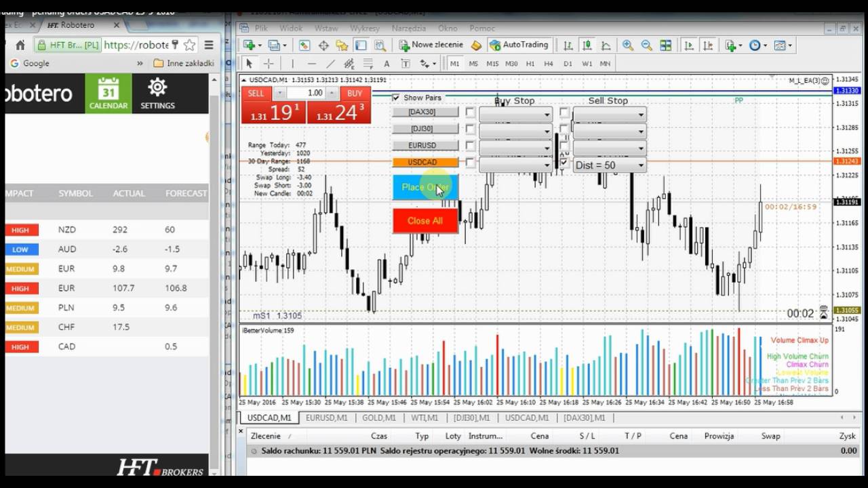Open the chart templates icon
This screenshot has width=868, height=488.
coord(780,45)
